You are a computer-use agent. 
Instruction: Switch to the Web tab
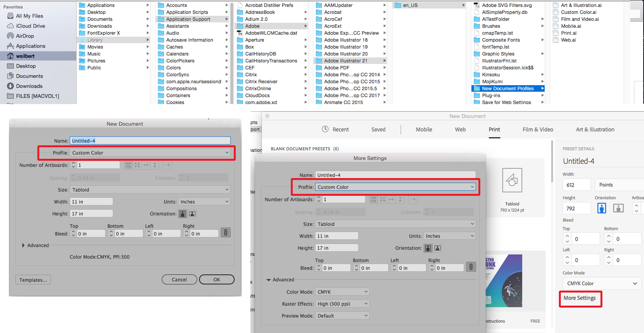(460, 129)
